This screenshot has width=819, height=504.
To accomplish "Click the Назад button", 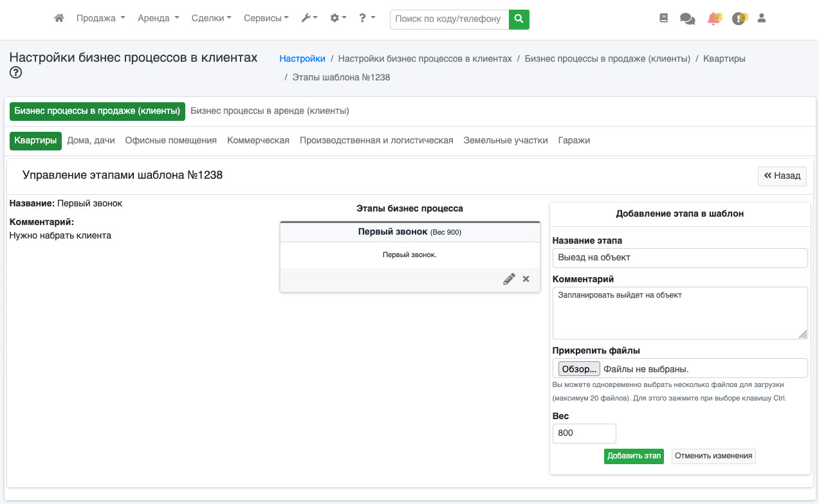I will (x=782, y=175).
